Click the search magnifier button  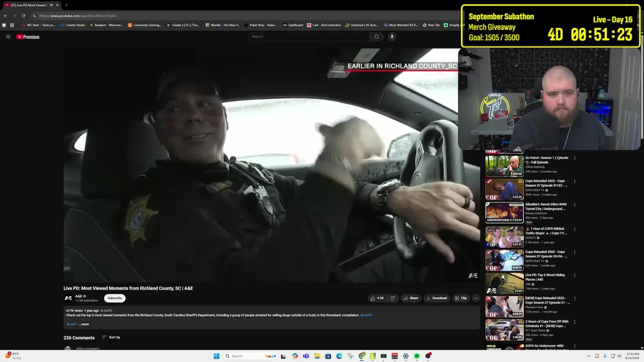click(x=376, y=37)
